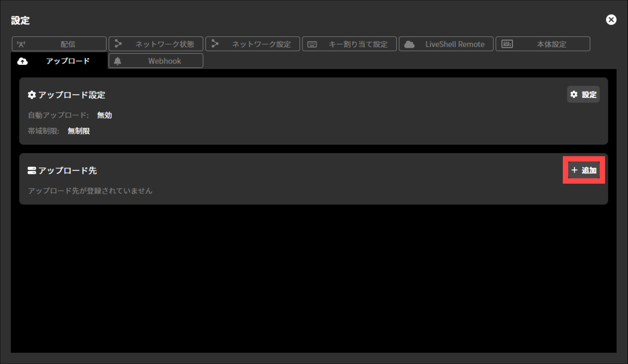Click the share icon beside ネットワーク状態
The height and width of the screenshot is (364, 628).
[118, 44]
